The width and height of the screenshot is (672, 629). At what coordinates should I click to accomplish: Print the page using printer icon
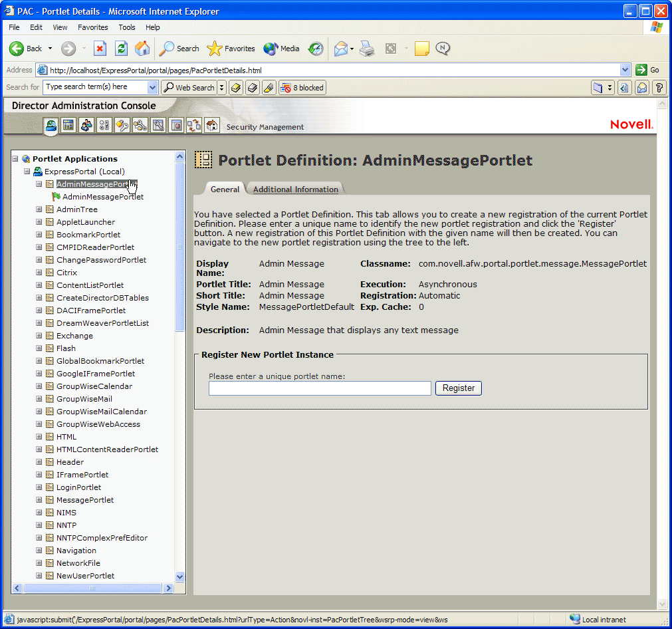[x=367, y=49]
